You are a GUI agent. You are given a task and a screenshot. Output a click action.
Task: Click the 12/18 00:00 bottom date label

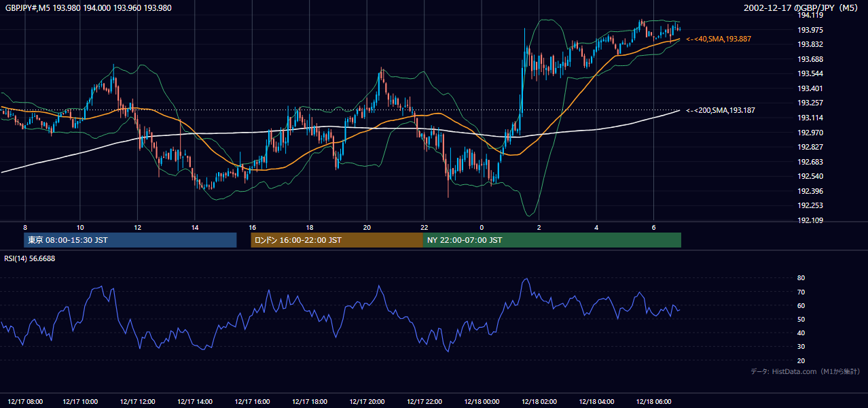tap(482, 401)
